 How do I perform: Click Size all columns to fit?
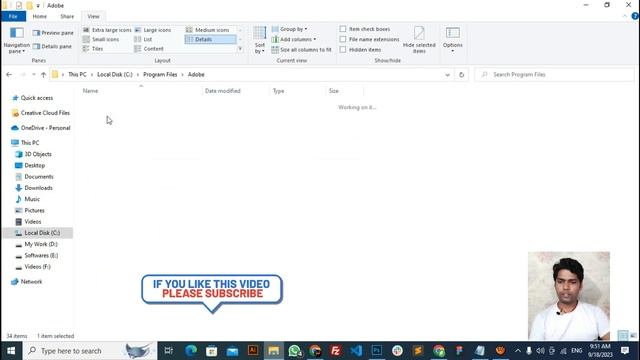[302, 49]
